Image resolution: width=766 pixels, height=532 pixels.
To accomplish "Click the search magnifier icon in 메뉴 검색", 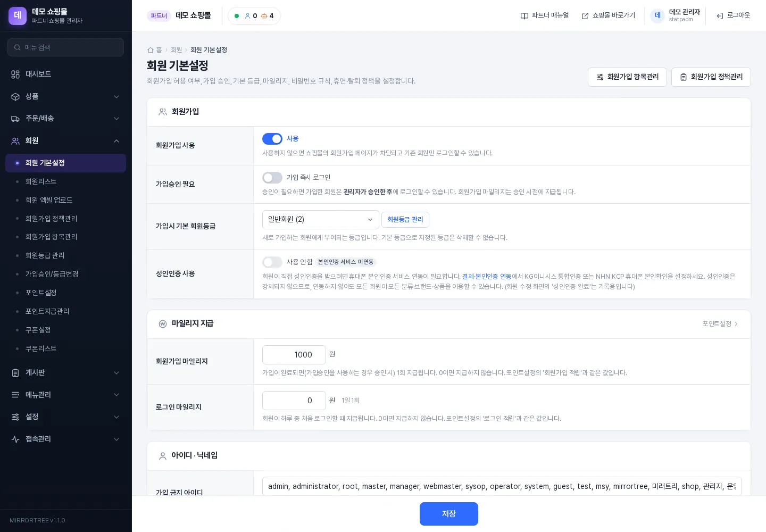I will (x=18, y=47).
